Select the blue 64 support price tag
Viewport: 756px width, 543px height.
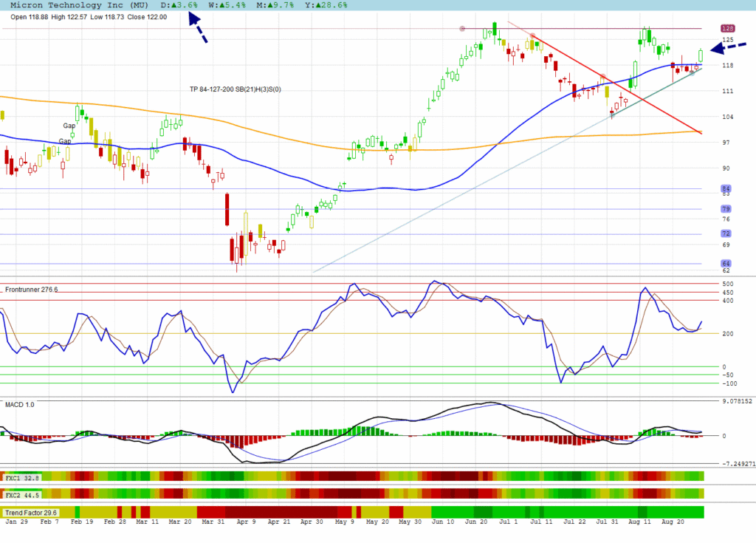point(726,264)
